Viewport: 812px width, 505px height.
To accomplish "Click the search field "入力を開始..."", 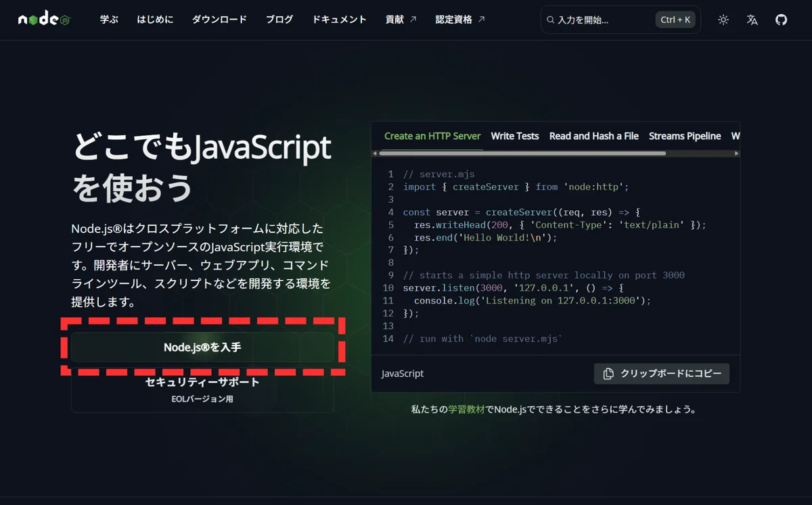I will pyautogui.click(x=621, y=20).
